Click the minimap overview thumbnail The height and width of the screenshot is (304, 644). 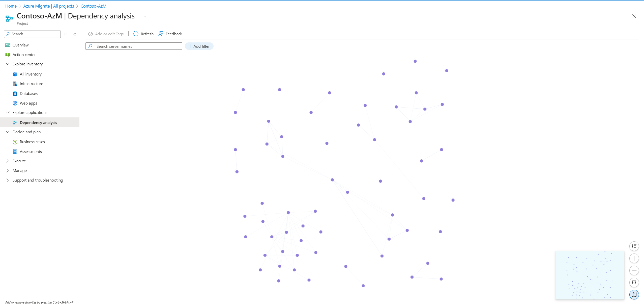coord(590,275)
